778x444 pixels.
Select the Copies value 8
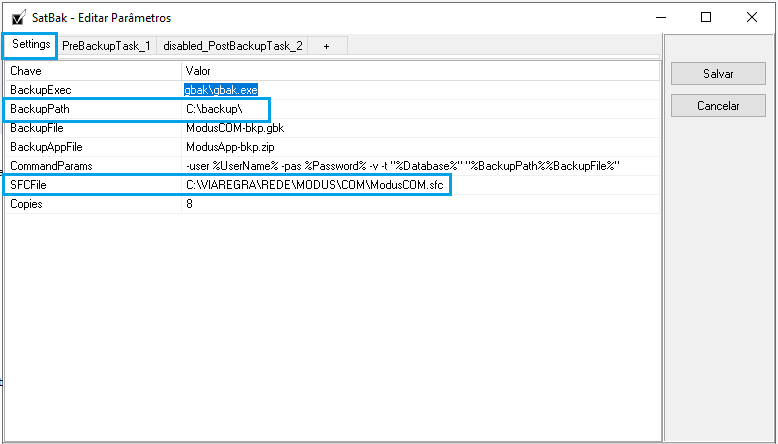[x=189, y=204]
